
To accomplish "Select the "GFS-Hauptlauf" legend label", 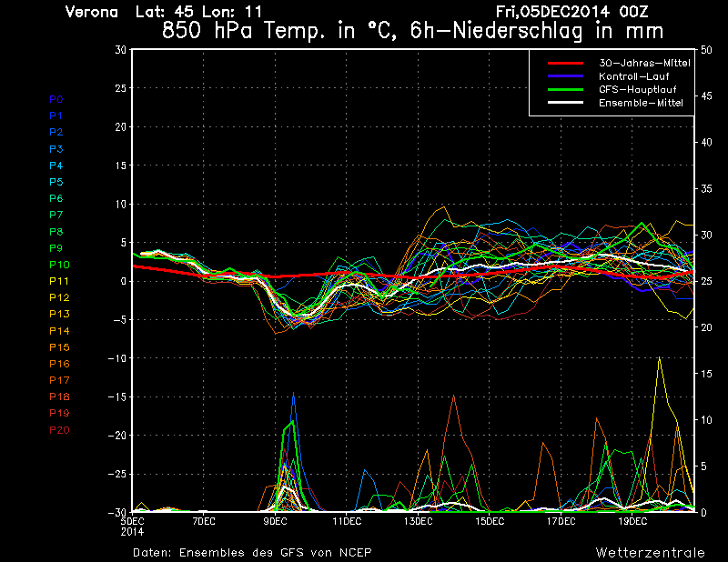I will pos(638,89).
